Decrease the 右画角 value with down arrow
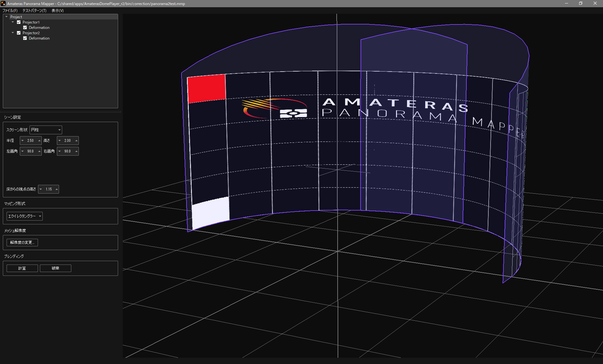 tap(60, 151)
